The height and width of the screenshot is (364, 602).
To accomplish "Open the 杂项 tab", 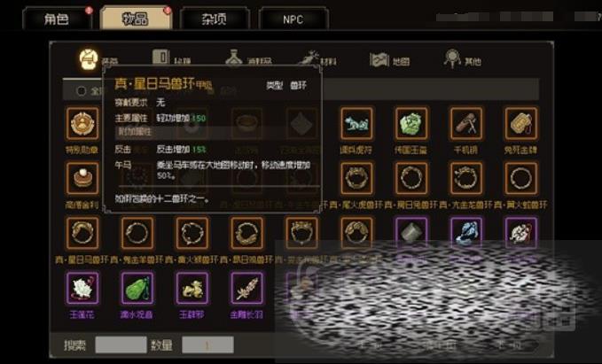I will tap(215, 19).
